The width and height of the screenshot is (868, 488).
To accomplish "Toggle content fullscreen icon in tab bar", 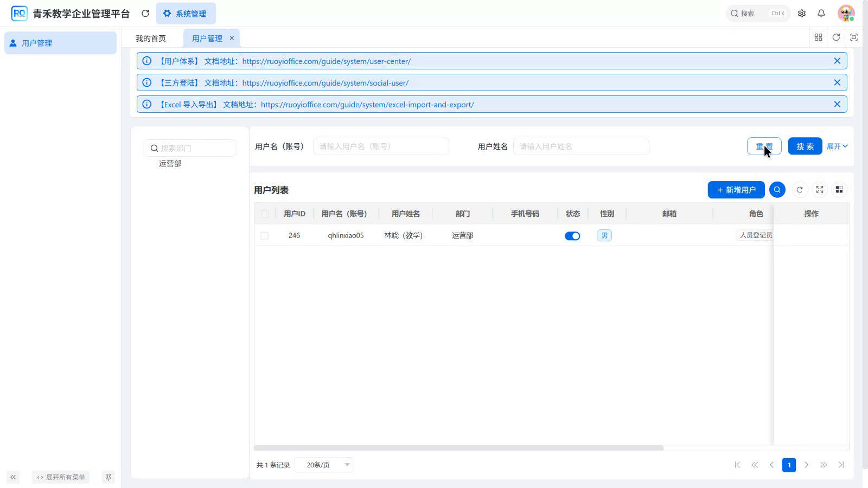I will tap(854, 37).
